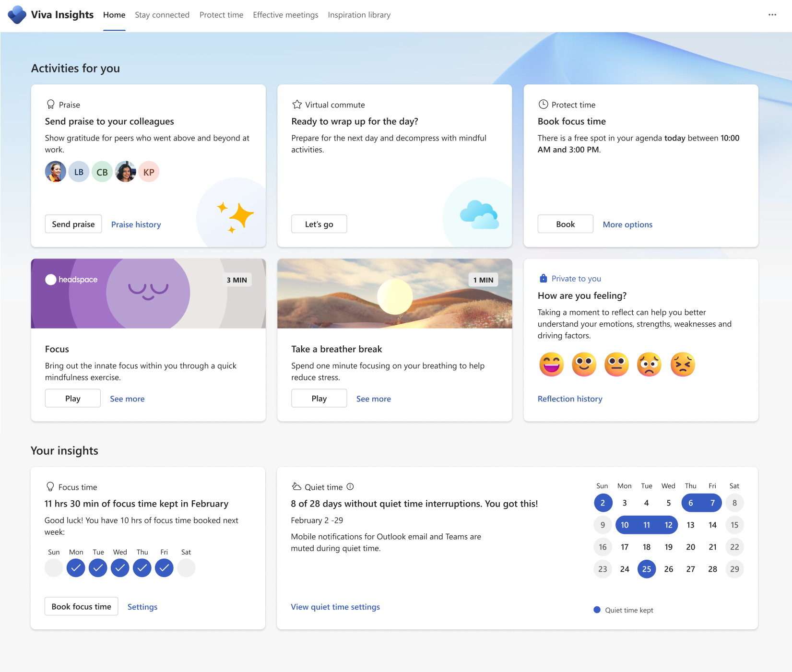Select the worried emoji reaction

pos(649,364)
